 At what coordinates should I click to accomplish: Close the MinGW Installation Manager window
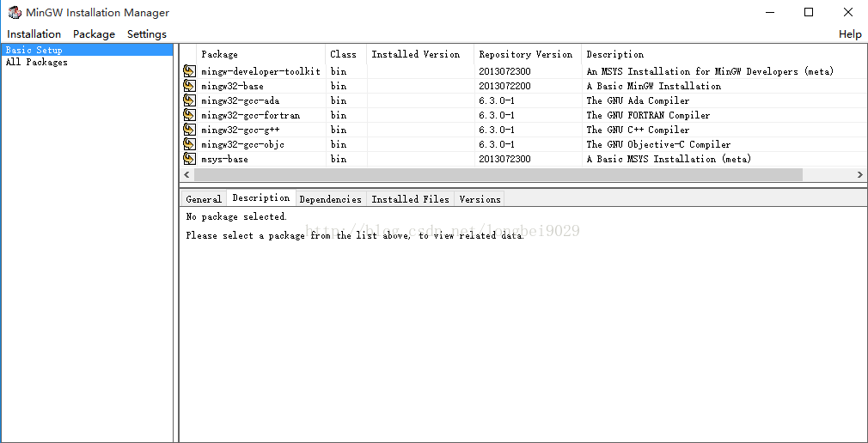click(x=848, y=12)
